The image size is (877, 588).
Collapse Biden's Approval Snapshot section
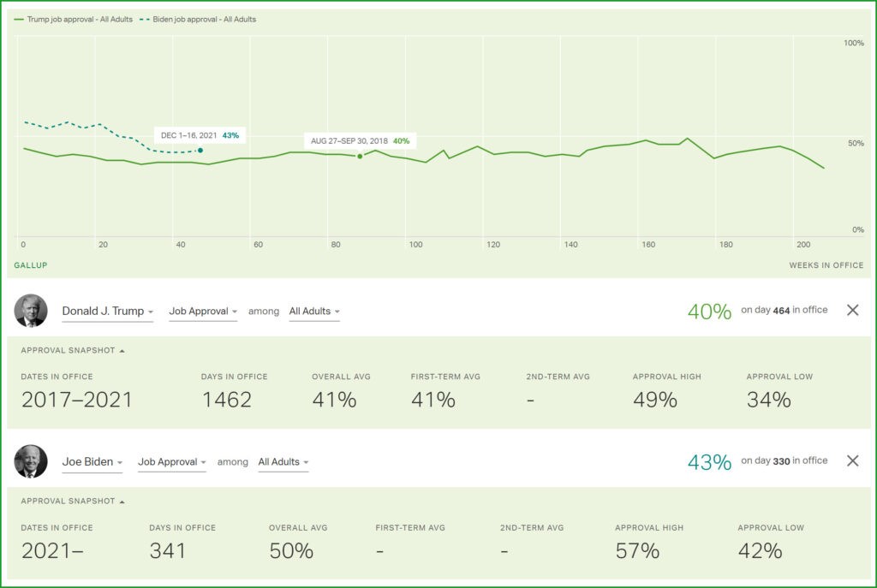72,502
